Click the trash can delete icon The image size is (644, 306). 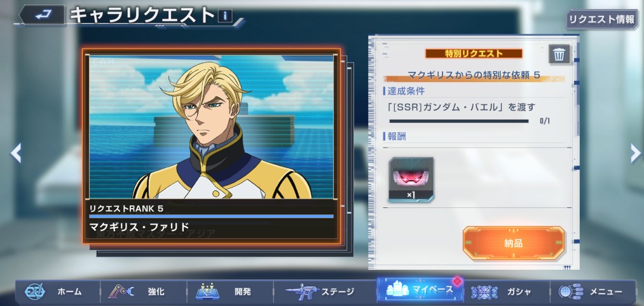pos(559,54)
